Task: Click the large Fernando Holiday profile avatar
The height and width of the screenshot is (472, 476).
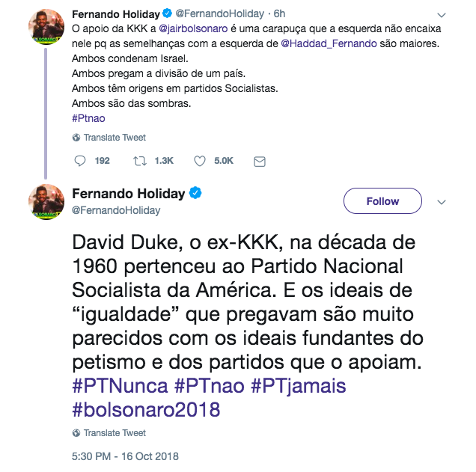Action: (46, 202)
